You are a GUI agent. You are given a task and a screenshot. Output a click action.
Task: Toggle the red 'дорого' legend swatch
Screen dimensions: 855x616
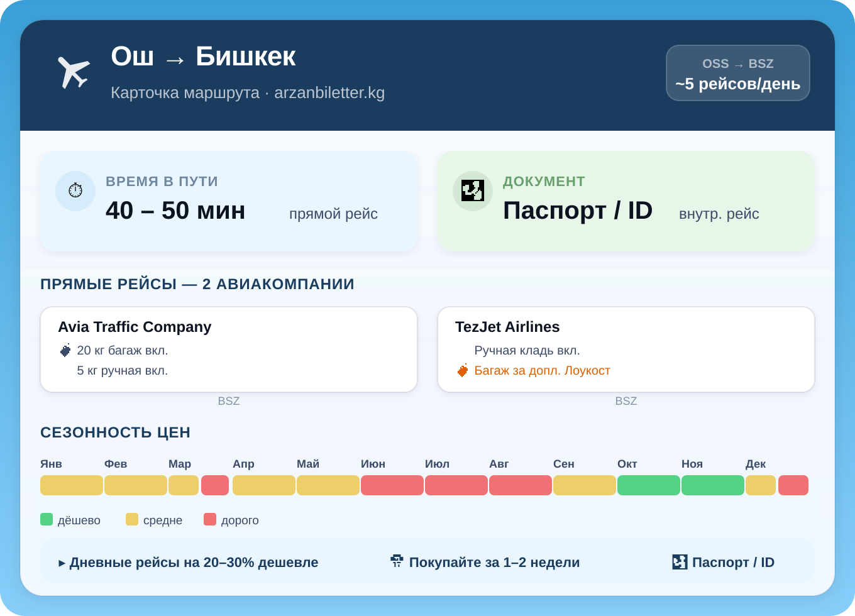pyautogui.click(x=210, y=519)
